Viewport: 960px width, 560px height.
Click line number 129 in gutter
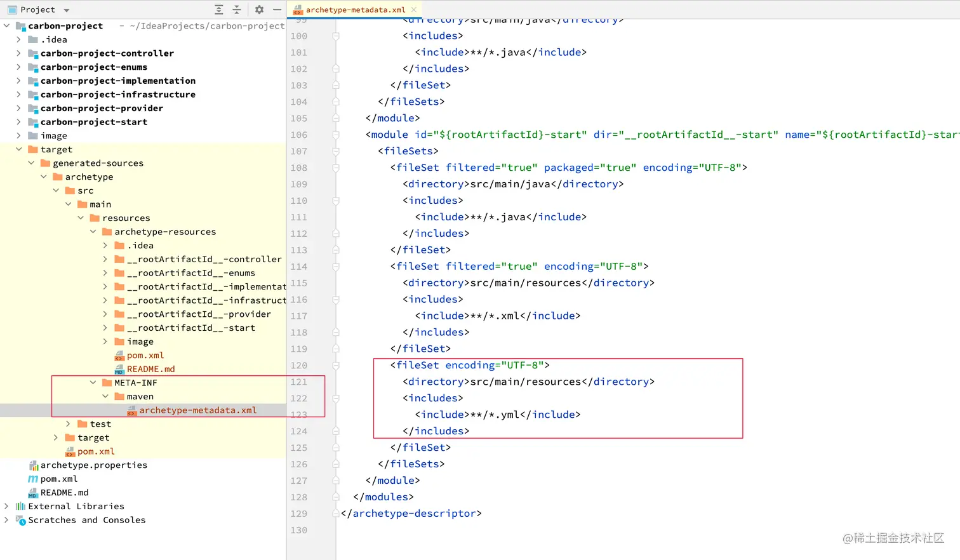coord(299,514)
